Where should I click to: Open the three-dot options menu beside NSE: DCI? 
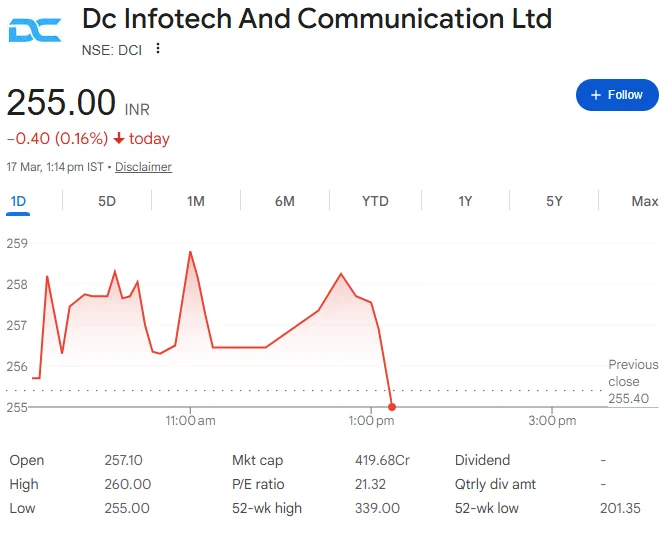point(158,48)
